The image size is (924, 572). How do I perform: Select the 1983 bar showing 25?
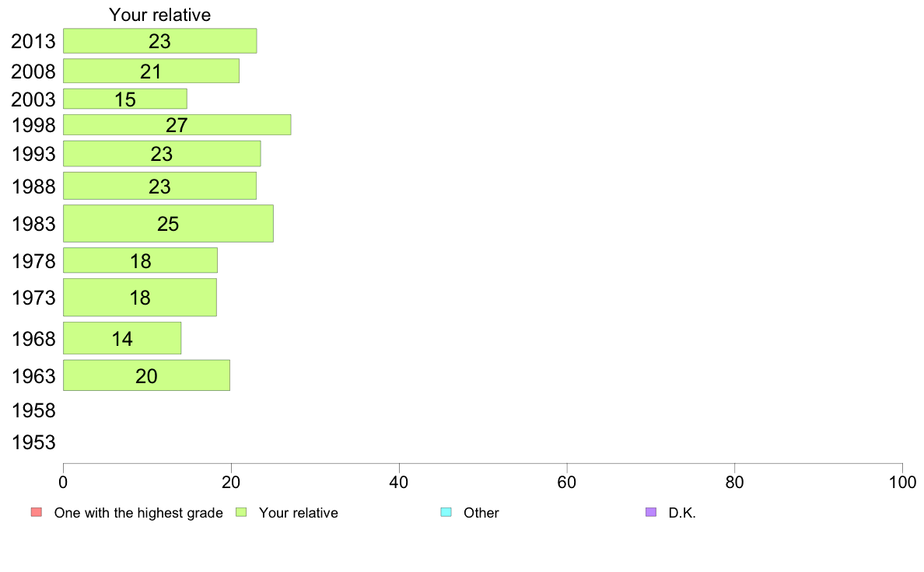pos(168,223)
